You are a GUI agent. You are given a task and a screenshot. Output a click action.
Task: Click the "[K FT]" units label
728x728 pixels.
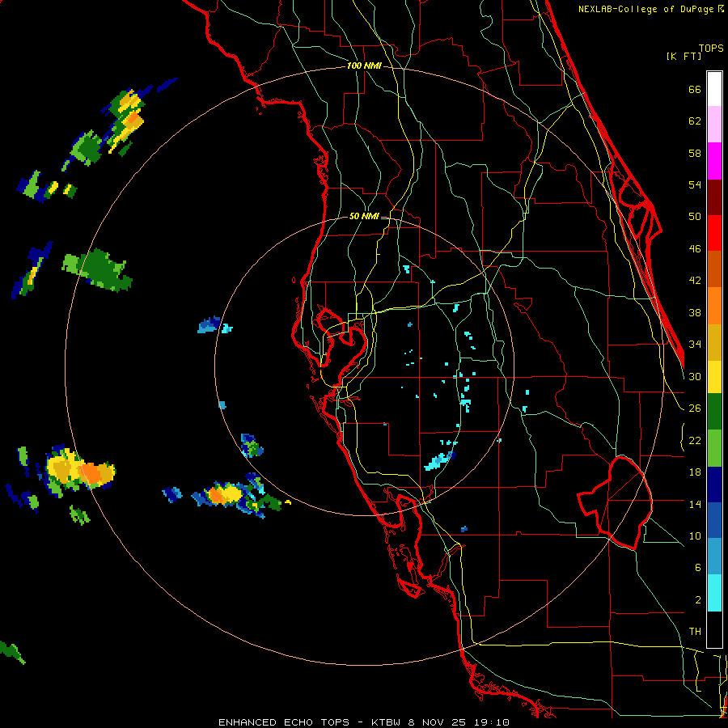(684, 56)
